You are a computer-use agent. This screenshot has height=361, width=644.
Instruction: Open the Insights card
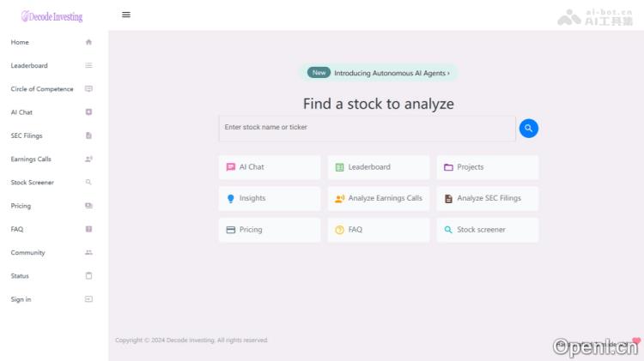[270, 198]
